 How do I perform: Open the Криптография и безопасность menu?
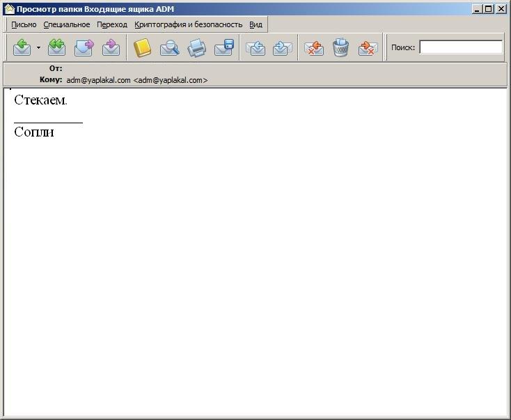point(189,24)
